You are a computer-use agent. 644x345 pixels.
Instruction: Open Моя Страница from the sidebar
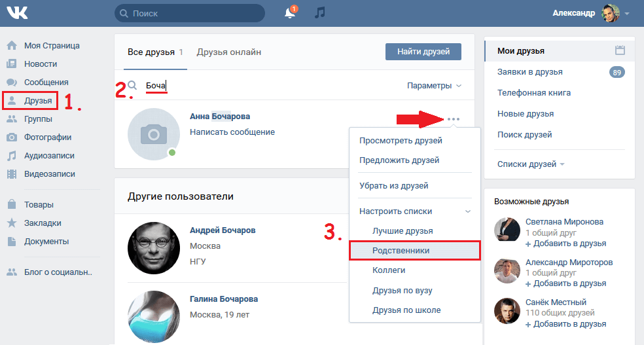coord(51,46)
